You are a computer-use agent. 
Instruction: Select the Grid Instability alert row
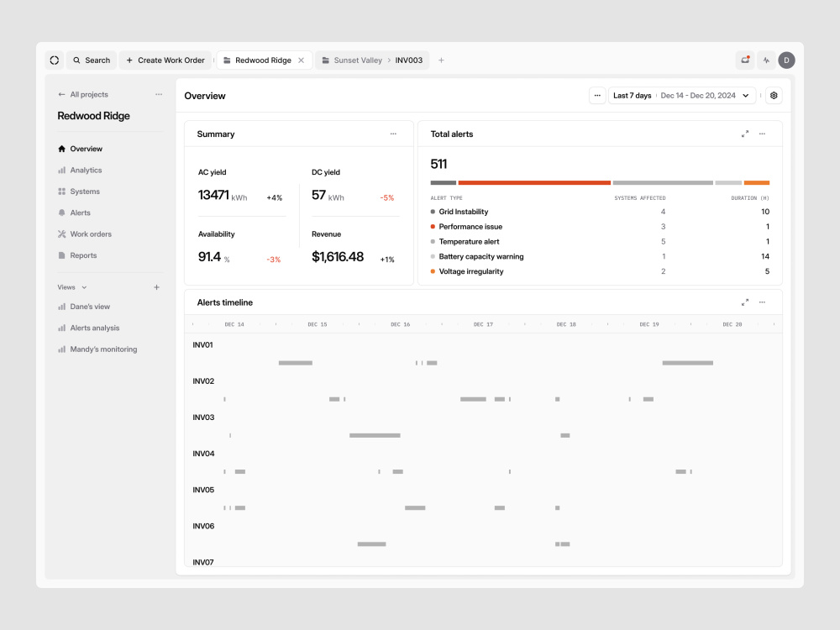point(600,212)
